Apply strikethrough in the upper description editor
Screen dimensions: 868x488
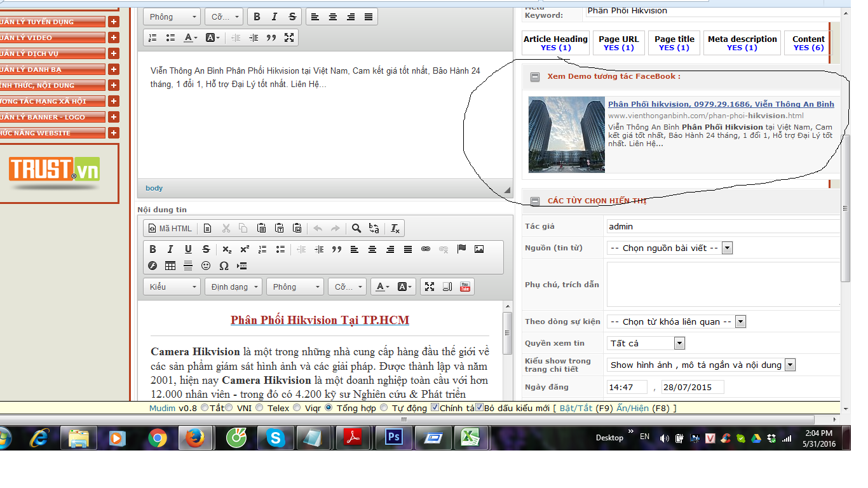click(x=292, y=17)
